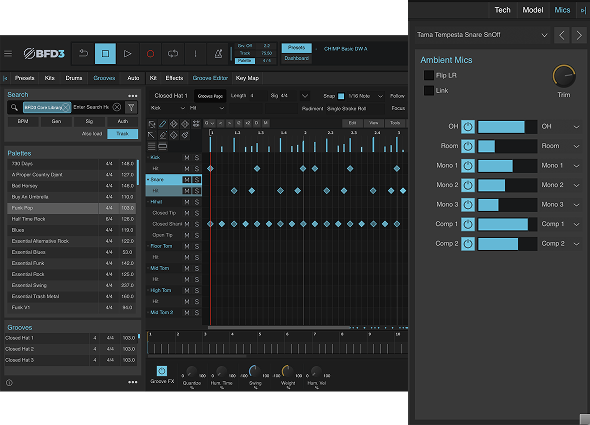Open the 1/16 Note snap dropdown
Screen dimensions: 590x425
click(x=365, y=96)
